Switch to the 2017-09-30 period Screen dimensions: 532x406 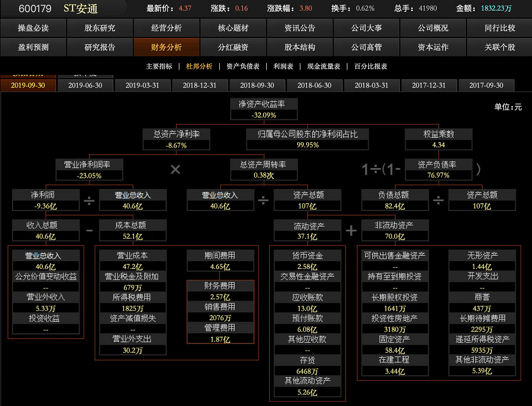[486, 85]
